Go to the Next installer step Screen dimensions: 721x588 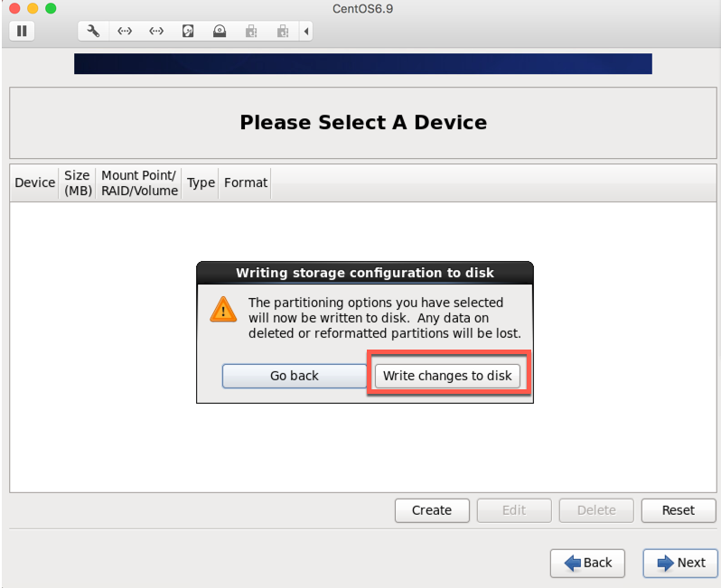tap(680, 563)
